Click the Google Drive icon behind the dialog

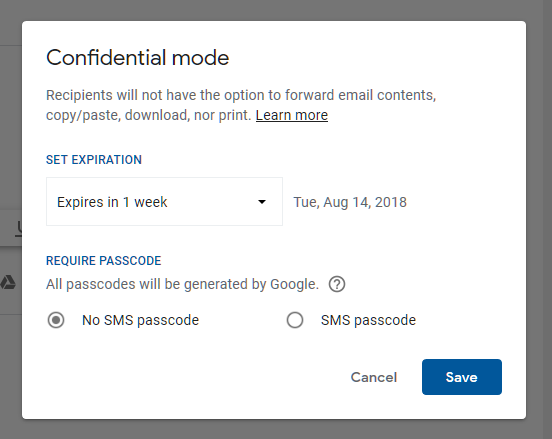pos(8,282)
